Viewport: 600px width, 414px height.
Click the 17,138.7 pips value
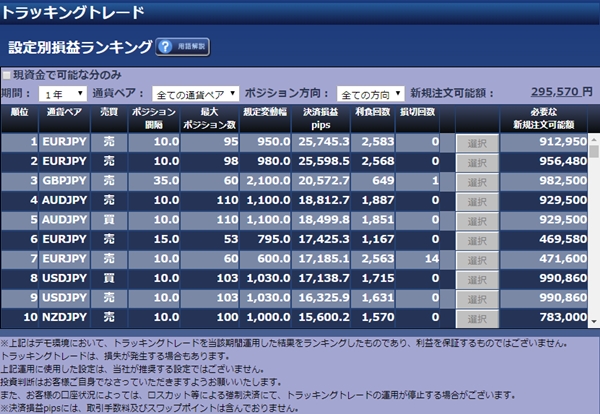point(324,278)
